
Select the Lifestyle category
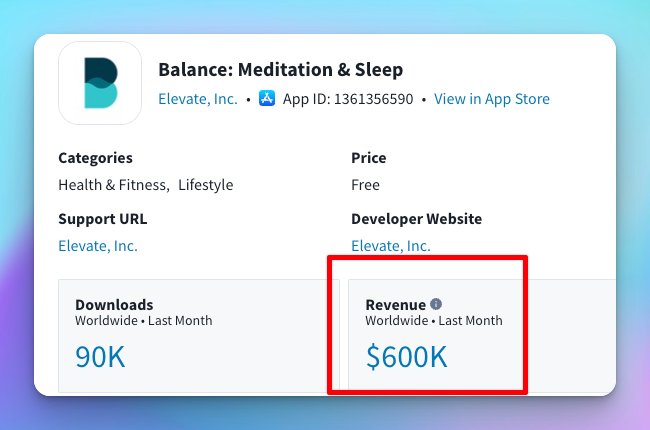point(205,185)
